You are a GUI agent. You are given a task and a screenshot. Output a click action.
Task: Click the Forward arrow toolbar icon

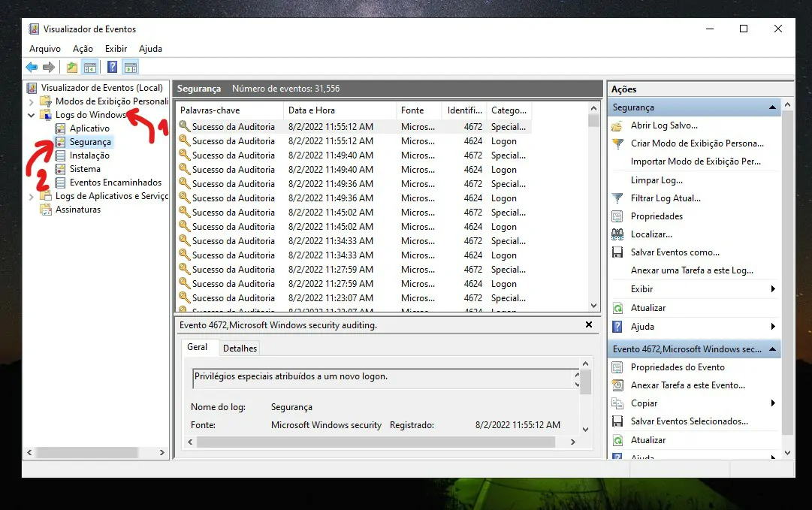click(x=49, y=67)
